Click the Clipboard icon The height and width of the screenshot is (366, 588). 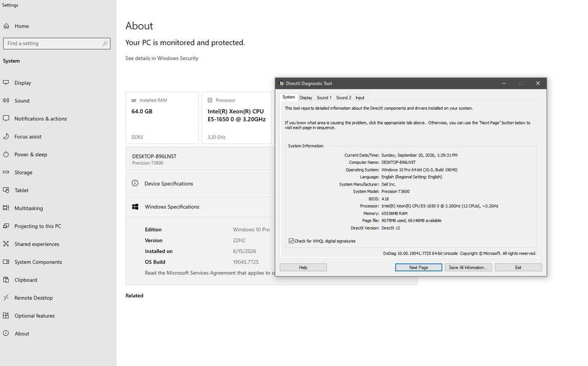coord(6,280)
